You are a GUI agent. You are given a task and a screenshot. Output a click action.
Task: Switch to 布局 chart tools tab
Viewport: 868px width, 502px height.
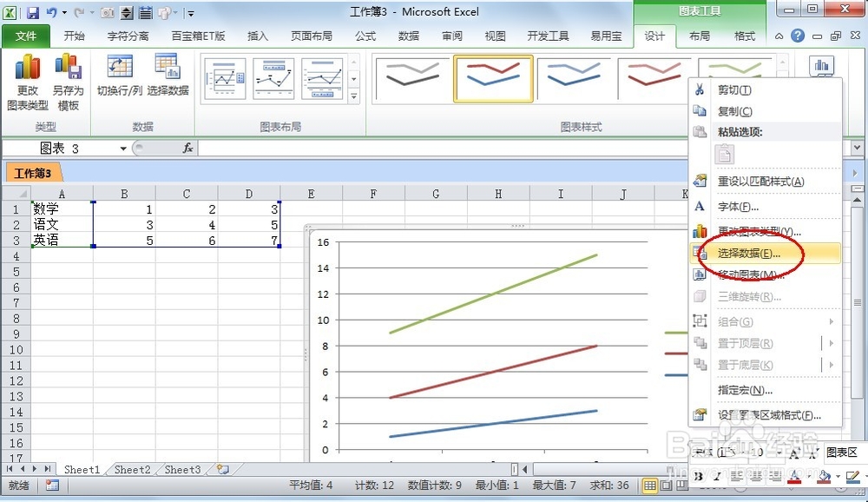click(699, 36)
